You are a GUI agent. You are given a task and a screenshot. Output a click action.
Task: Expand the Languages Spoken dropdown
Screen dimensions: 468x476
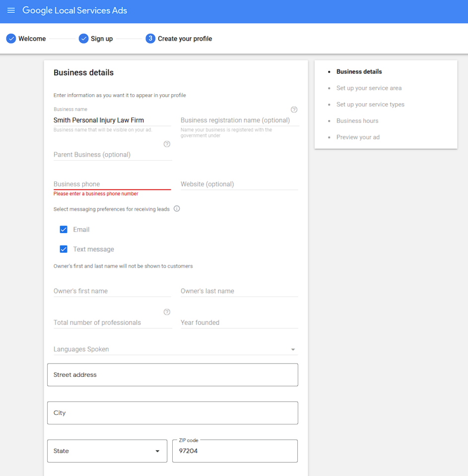tap(175, 349)
